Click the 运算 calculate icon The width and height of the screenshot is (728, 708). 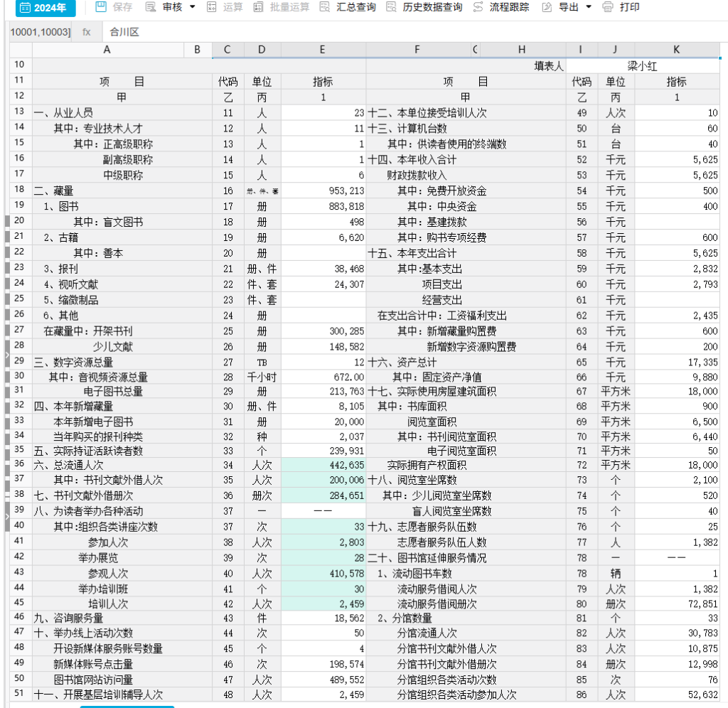(211, 8)
